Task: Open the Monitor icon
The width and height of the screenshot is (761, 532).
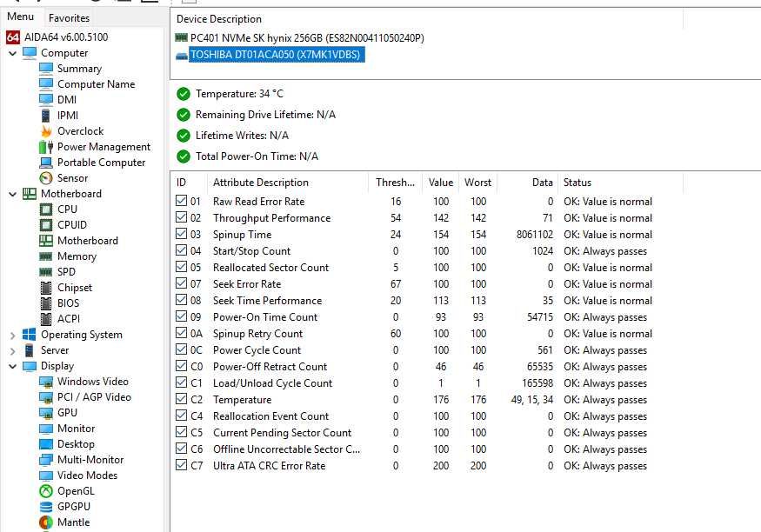Action: coord(45,429)
